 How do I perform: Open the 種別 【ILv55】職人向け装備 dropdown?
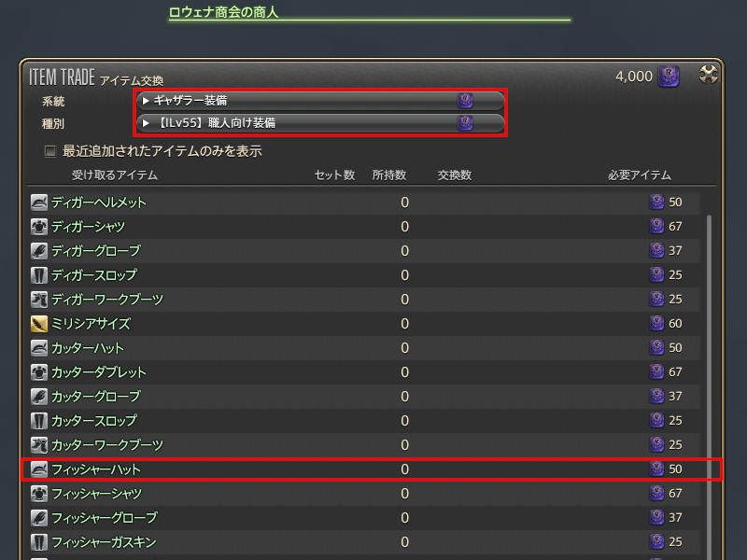tap(320, 123)
